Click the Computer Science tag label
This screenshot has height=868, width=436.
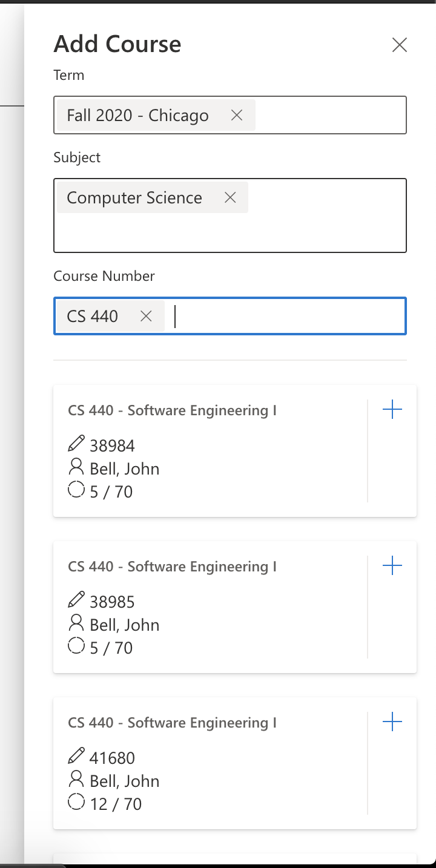[134, 197]
